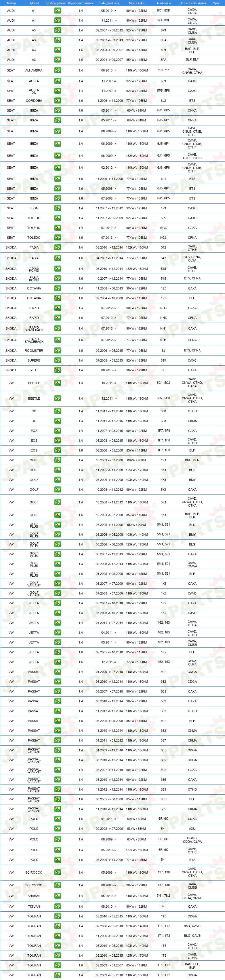Click the fuel icon in the SKODA YETI row
This screenshot has height=980, width=225.
58,370
